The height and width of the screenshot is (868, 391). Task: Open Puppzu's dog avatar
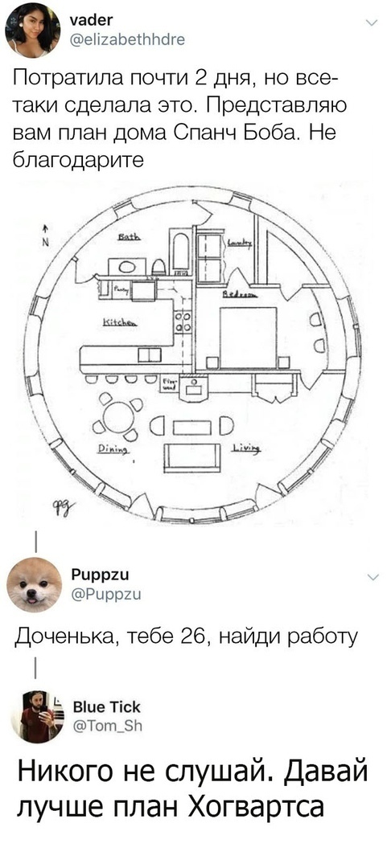pos(34,585)
